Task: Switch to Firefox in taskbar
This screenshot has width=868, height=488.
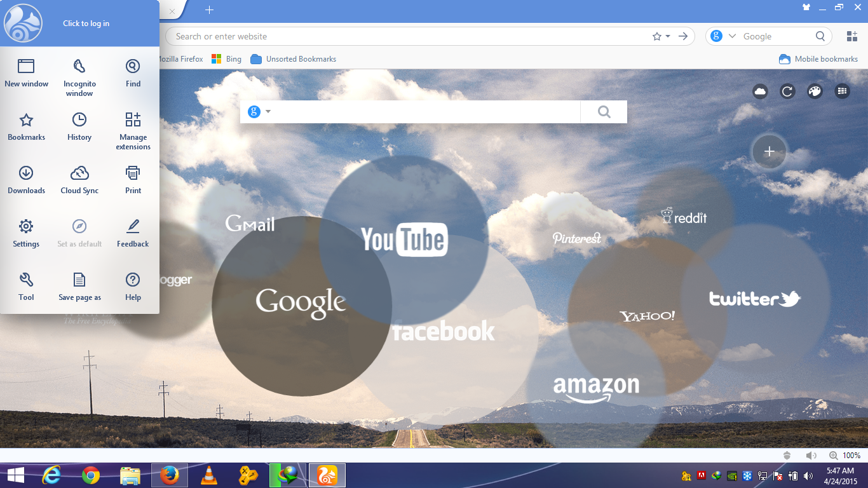Action: pos(169,475)
